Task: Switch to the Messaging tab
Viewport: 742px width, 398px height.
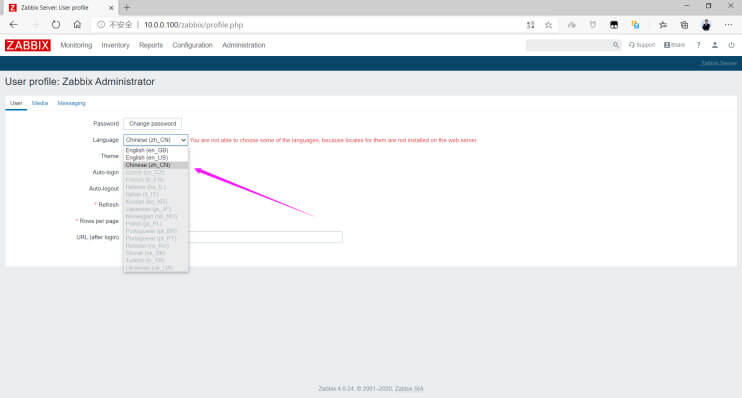Action: [71, 103]
